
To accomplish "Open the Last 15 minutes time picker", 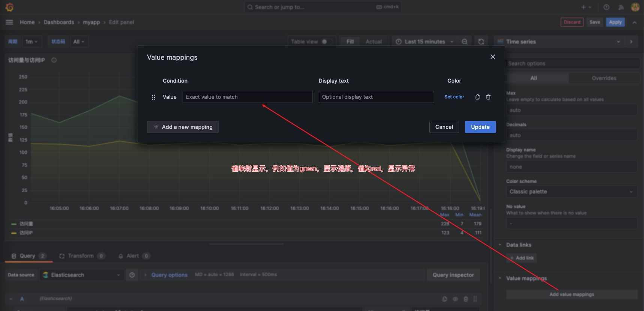I will pyautogui.click(x=425, y=42).
